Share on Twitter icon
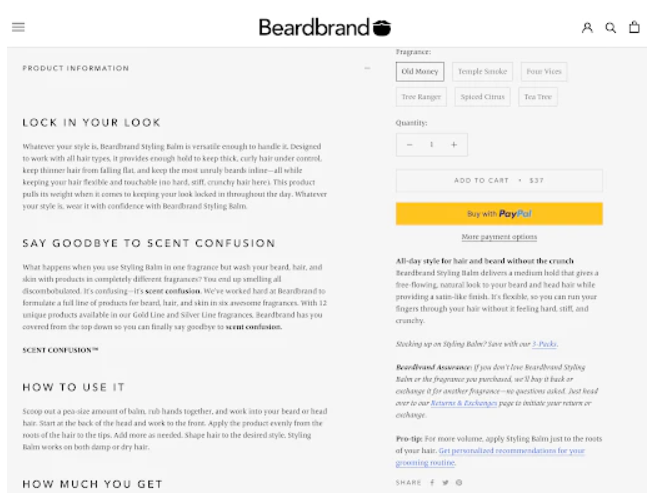 point(445,482)
